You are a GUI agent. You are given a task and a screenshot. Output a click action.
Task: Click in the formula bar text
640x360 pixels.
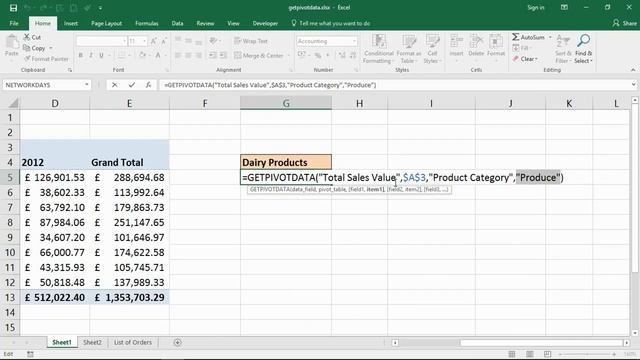270,85
